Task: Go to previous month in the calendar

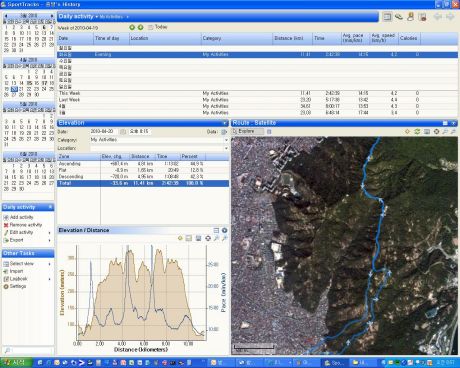Action: tap(5, 16)
